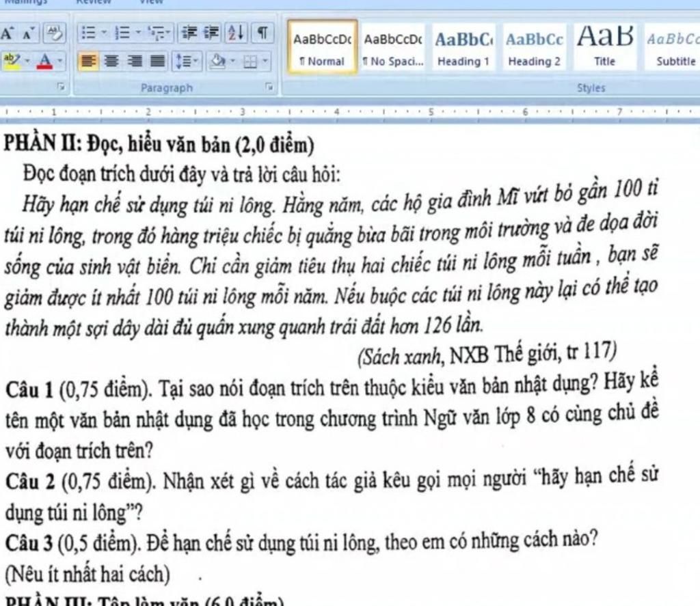The image size is (700, 606).
Task: Apply the Title style
Action: point(604,47)
